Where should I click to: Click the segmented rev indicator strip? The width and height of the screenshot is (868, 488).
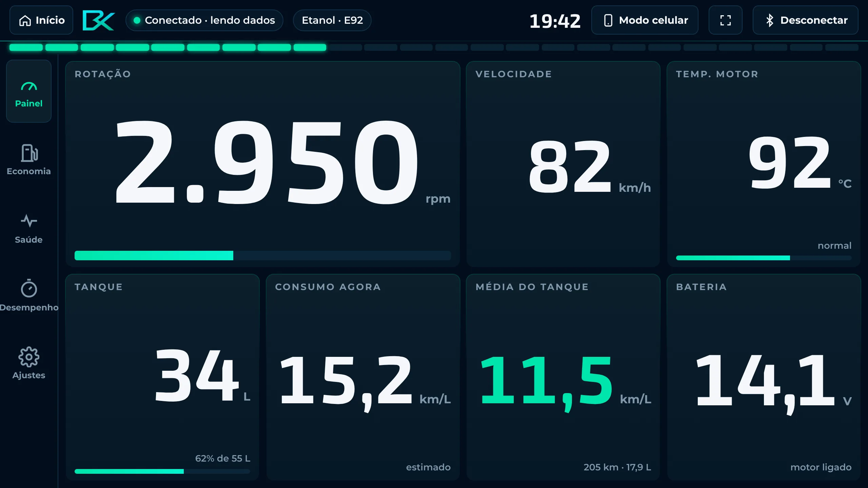pyautogui.click(x=434, y=47)
